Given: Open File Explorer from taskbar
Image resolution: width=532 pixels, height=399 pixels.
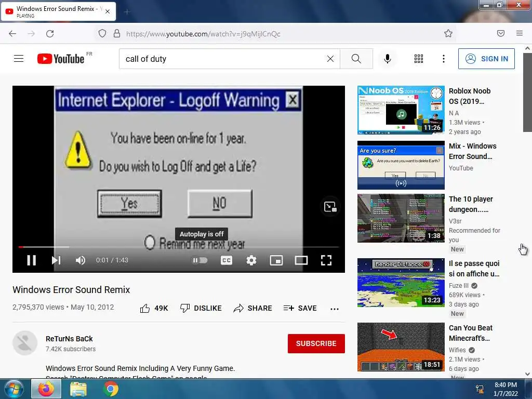Looking at the screenshot, I should (78, 389).
